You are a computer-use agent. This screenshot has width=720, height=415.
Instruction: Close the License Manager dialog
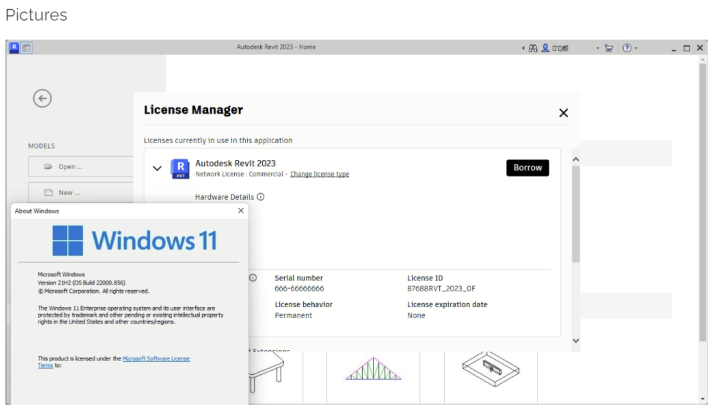click(x=563, y=113)
